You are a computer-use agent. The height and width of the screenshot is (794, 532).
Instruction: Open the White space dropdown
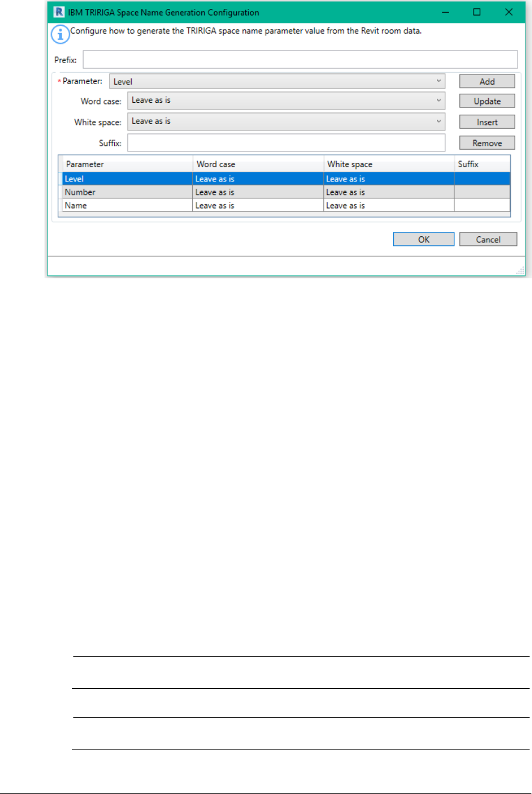286,121
